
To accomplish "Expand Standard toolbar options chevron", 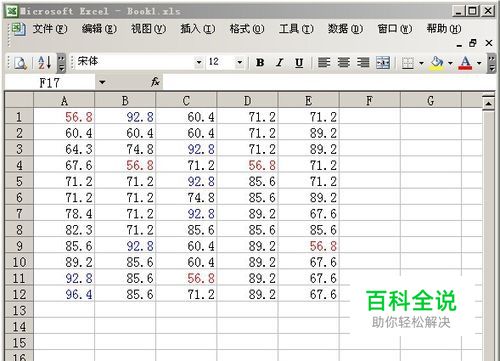I will tap(61, 63).
